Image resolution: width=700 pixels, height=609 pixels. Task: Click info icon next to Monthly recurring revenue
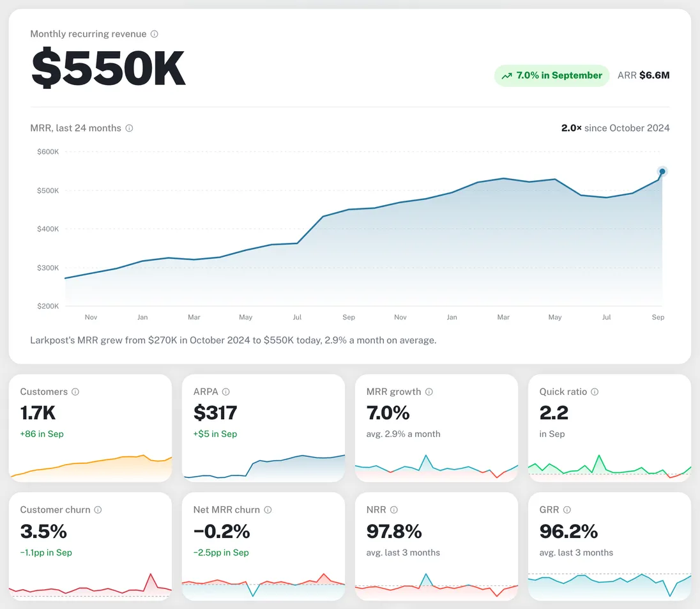(154, 34)
